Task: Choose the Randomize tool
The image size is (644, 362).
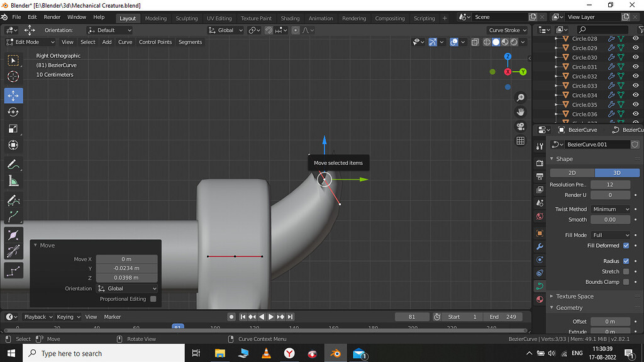Action: [x=14, y=271]
